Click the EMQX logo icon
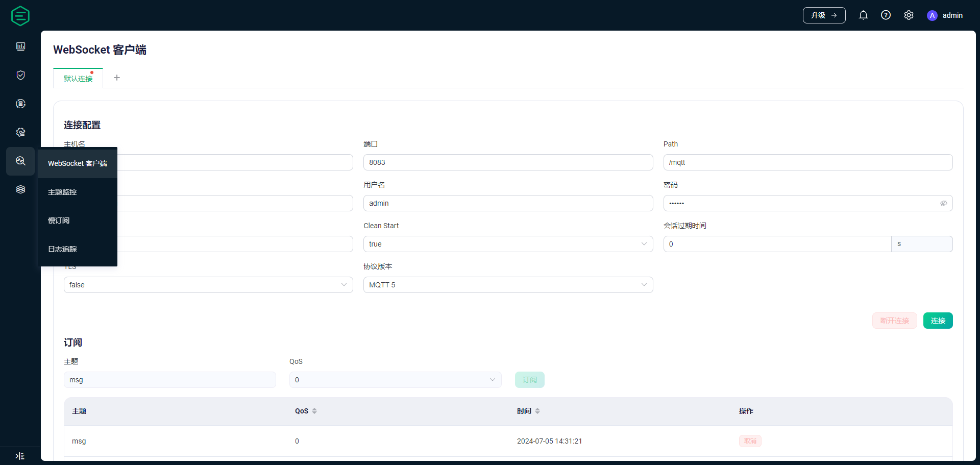Viewport: 980px width, 465px height. [20, 16]
